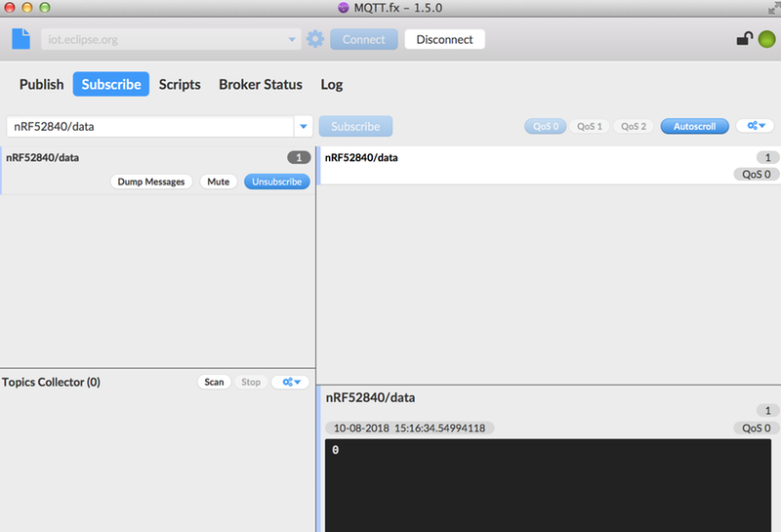Click the nRF52840/data topic input field

[x=148, y=126]
